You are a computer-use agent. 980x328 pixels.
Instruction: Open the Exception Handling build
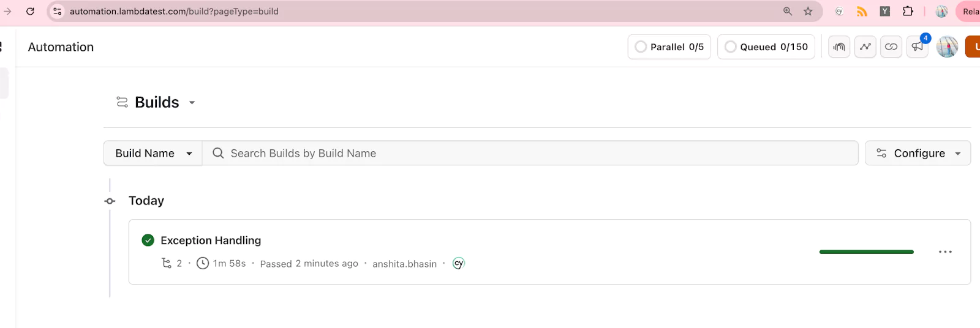click(x=211, y=240)
